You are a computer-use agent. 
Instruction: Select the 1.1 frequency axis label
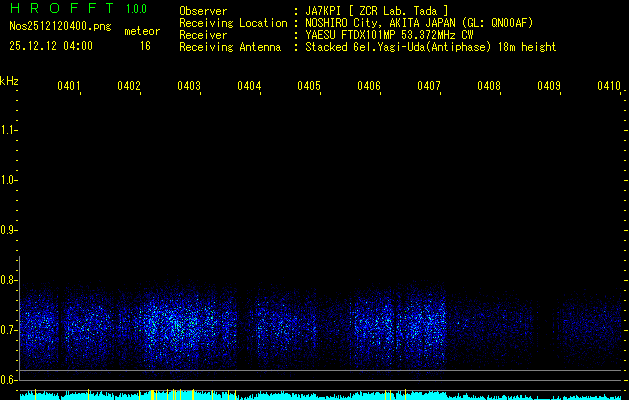pyautogui.click(x=9, y=130)
